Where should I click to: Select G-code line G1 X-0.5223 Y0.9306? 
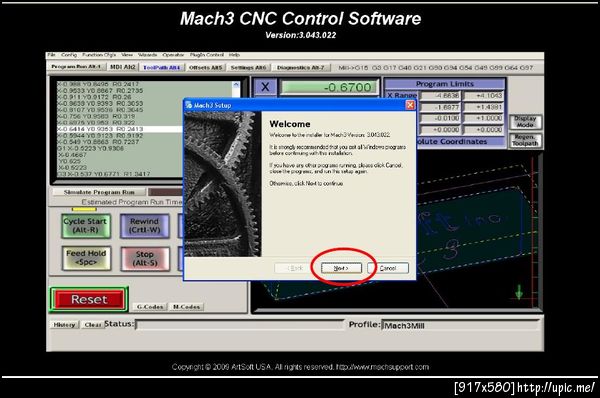[90, 148]
